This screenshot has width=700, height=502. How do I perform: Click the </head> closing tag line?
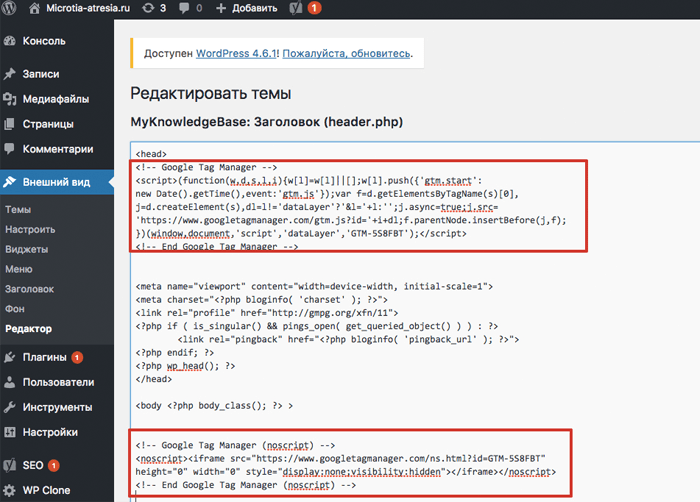(x=154, y=379)
